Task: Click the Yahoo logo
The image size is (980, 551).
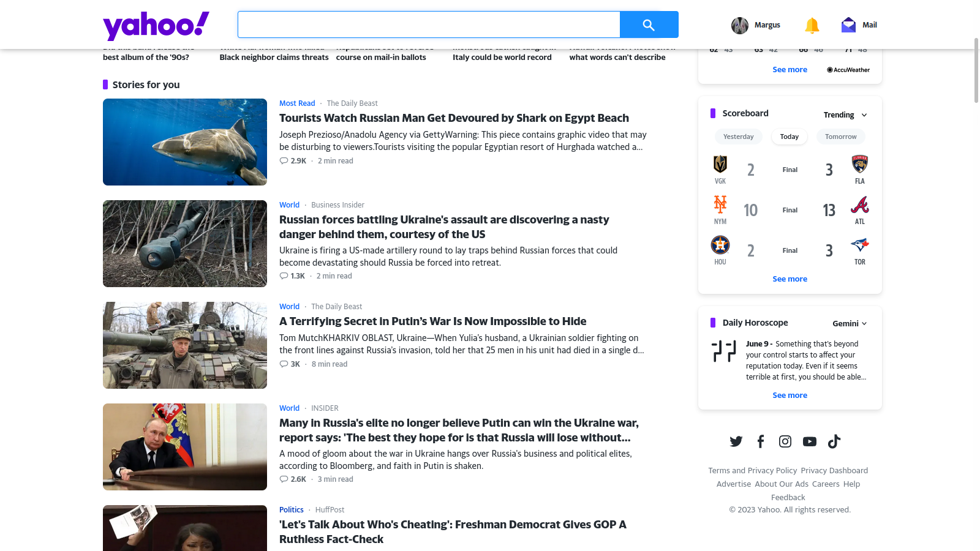Action: click(156, 26)
